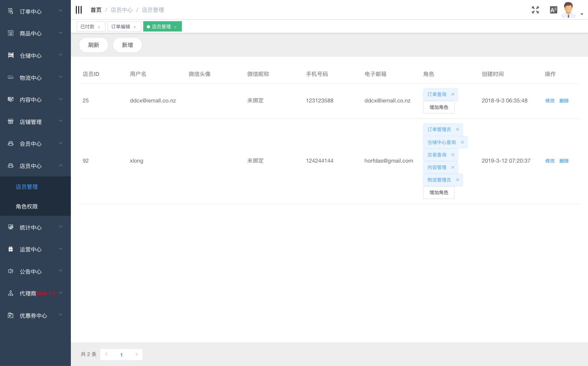Open the language translation icon
This screenshot has height=366, width=588.
553,10
